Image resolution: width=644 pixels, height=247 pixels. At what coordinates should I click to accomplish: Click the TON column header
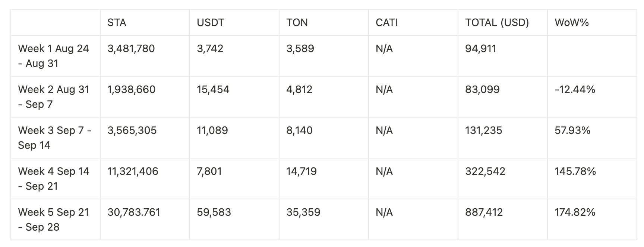pos(297,23)
